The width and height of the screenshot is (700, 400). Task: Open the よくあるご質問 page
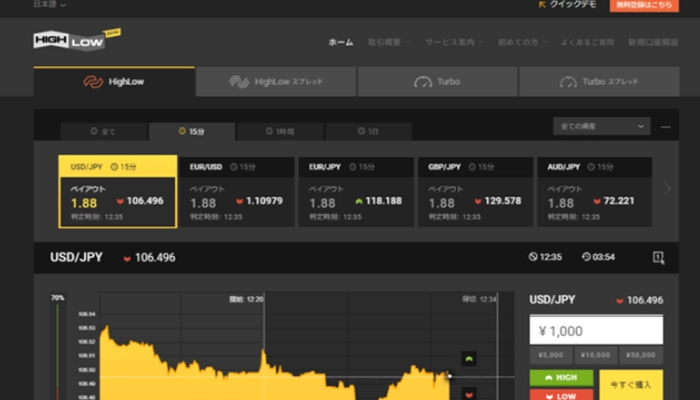click(x=587, y=42)
